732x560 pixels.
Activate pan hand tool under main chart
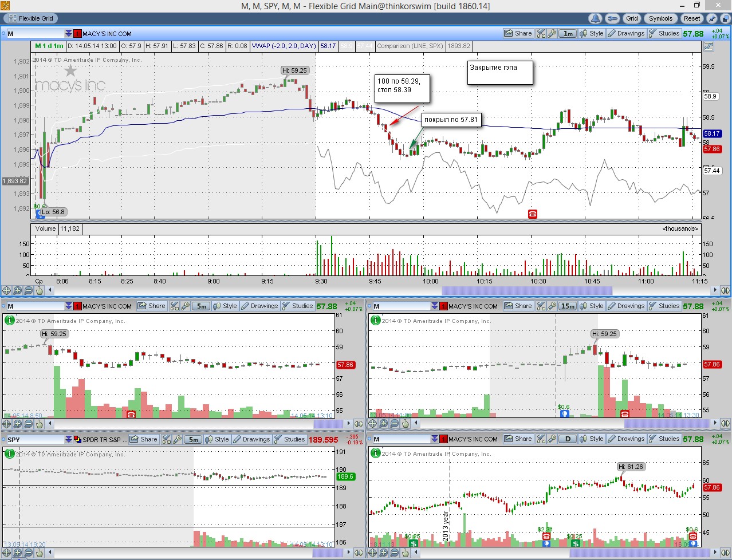tap(39, 290)
